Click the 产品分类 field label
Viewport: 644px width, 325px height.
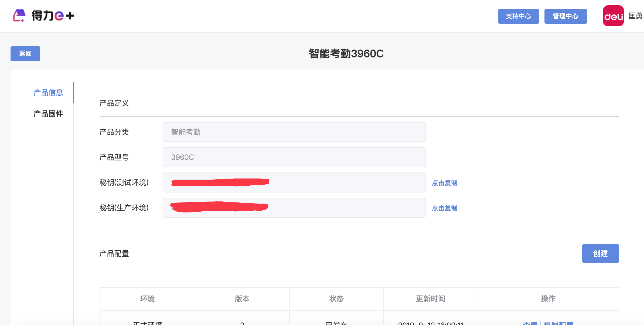(114, 132)
